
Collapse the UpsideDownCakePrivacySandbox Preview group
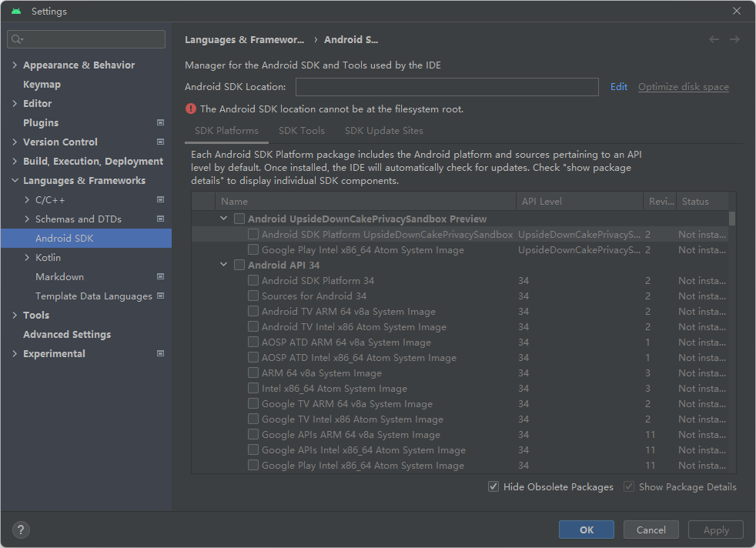(x=224, y=219)
